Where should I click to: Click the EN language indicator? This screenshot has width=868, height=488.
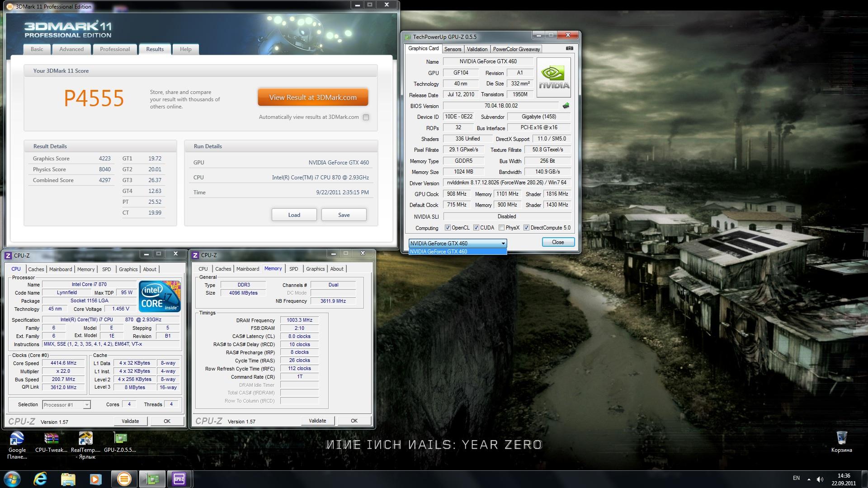[796, 478]
